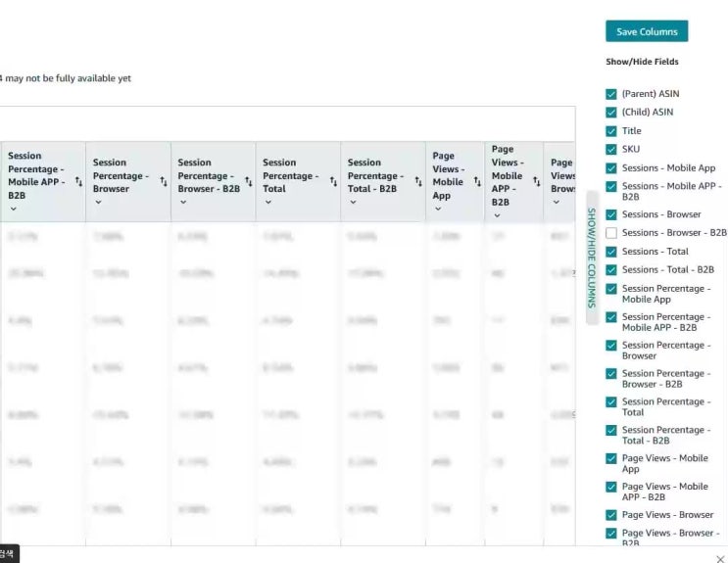Open chevron under Session Percentage - Total header

267,203
